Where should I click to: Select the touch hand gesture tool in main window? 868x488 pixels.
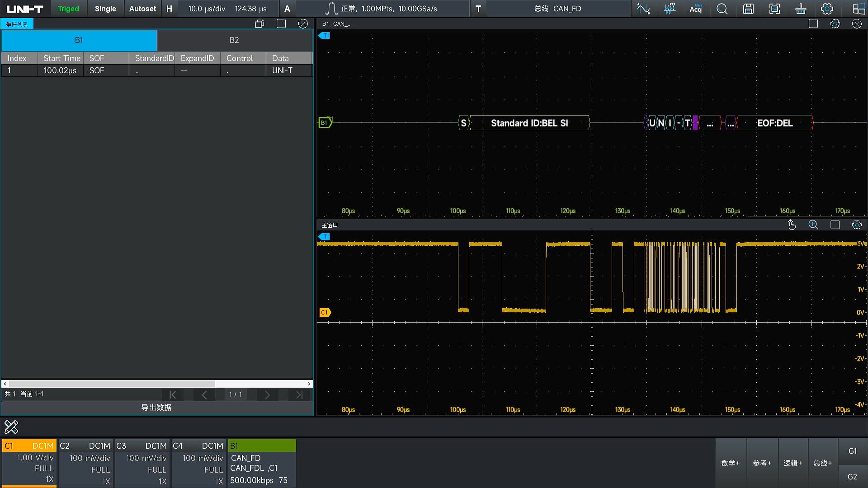792,225
